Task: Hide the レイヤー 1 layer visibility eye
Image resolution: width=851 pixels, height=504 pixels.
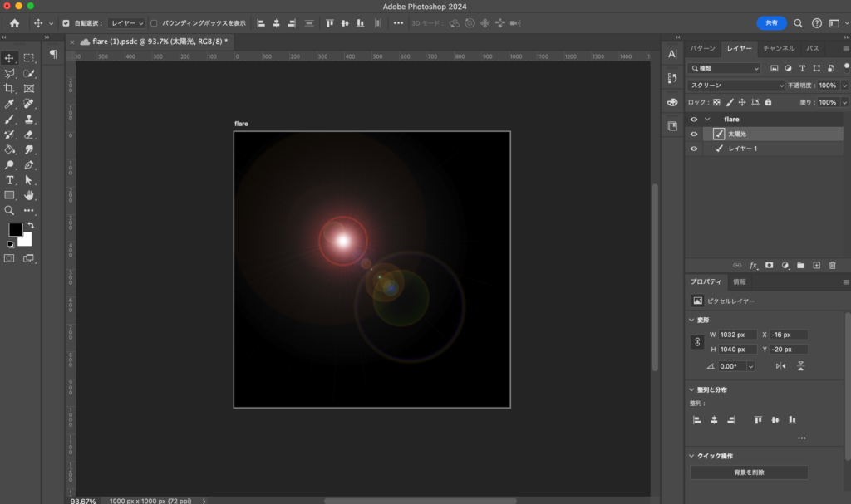Action: [x=694, y=149]
